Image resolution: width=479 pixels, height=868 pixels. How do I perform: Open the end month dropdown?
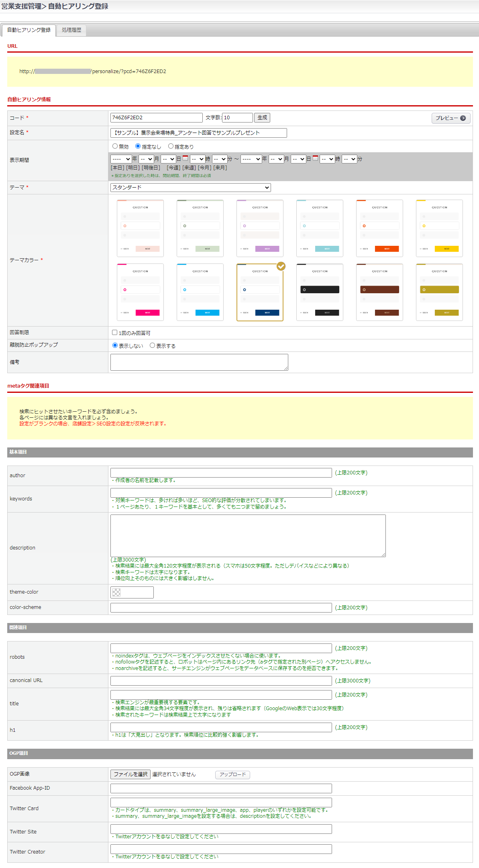click(276, 159)
